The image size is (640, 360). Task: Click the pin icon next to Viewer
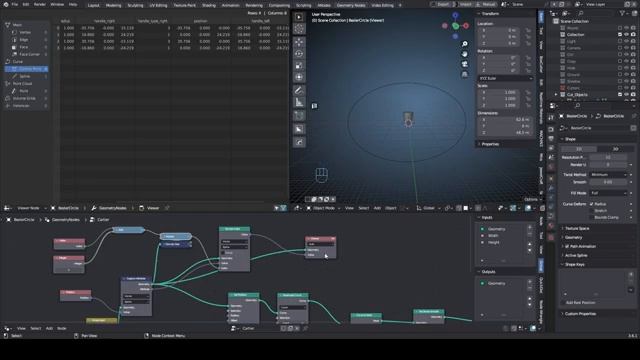(167, 208)
